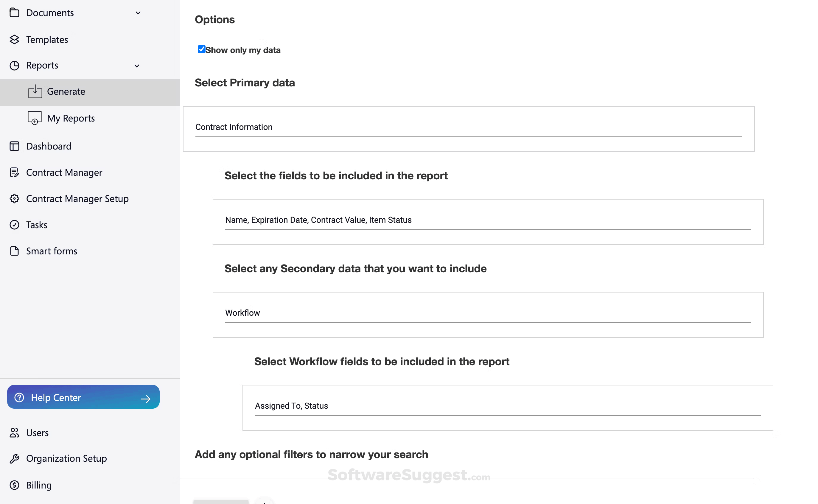Viewport: 818px width, 504px height.
Task: Uncheck Show only my data
Action: point(201,49)
